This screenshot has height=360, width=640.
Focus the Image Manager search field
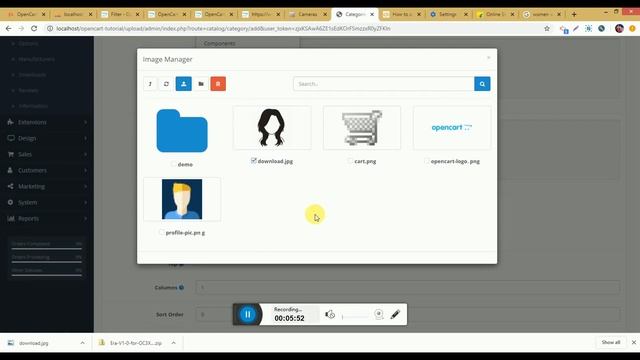tap(384, 84)
